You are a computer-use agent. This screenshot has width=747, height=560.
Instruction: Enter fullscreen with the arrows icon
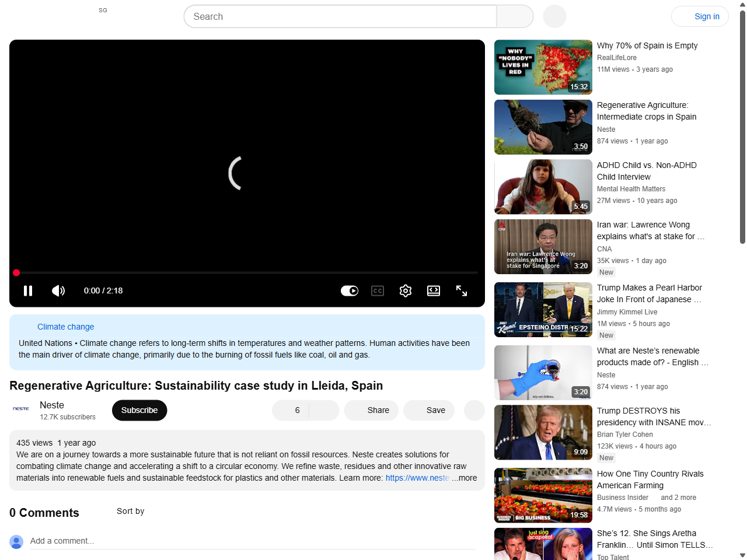462,290
